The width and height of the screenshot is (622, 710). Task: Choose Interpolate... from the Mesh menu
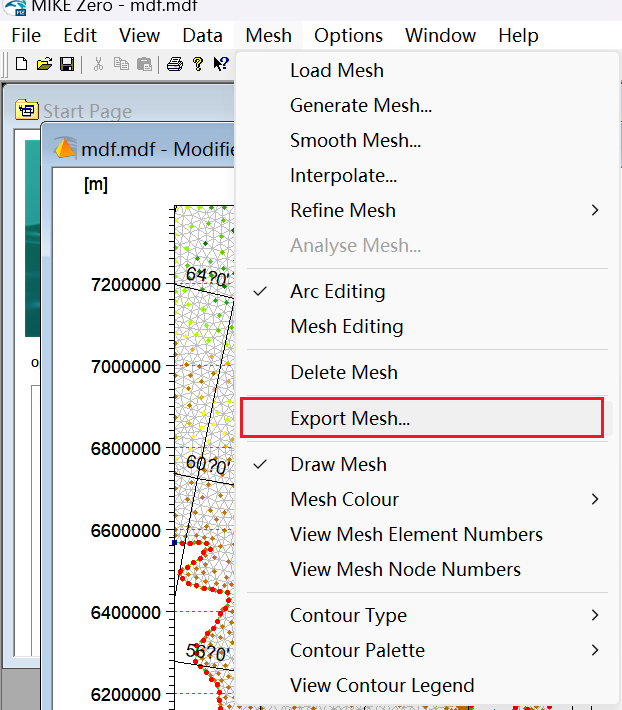pos(427,175)
